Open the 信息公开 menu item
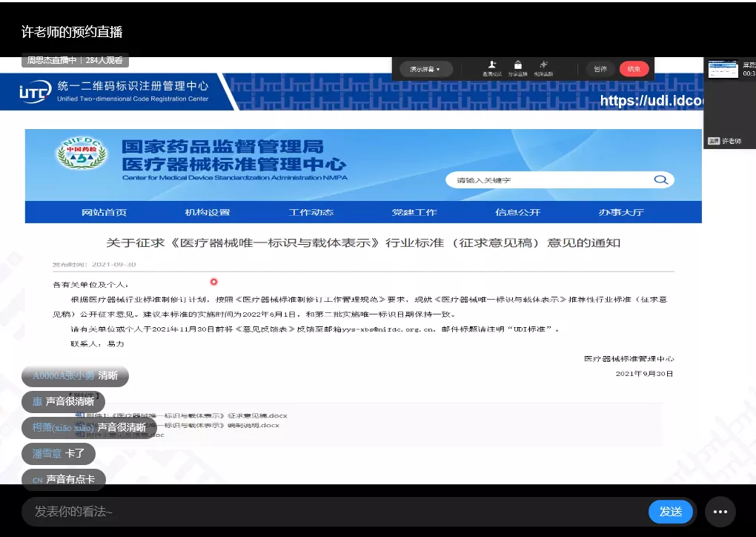The height and width of the screenshot is (537, 756). [x=518, y=212]
